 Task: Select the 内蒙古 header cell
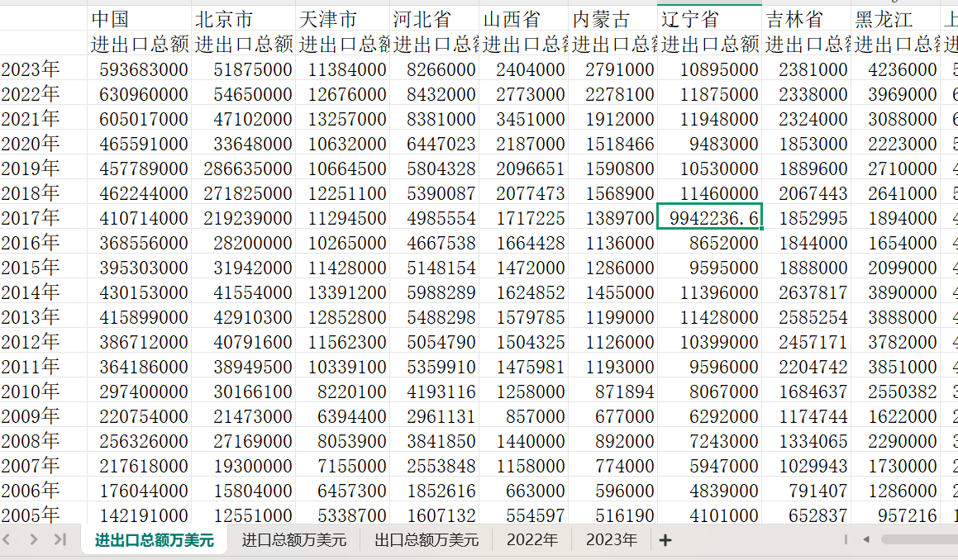point(612,19)
